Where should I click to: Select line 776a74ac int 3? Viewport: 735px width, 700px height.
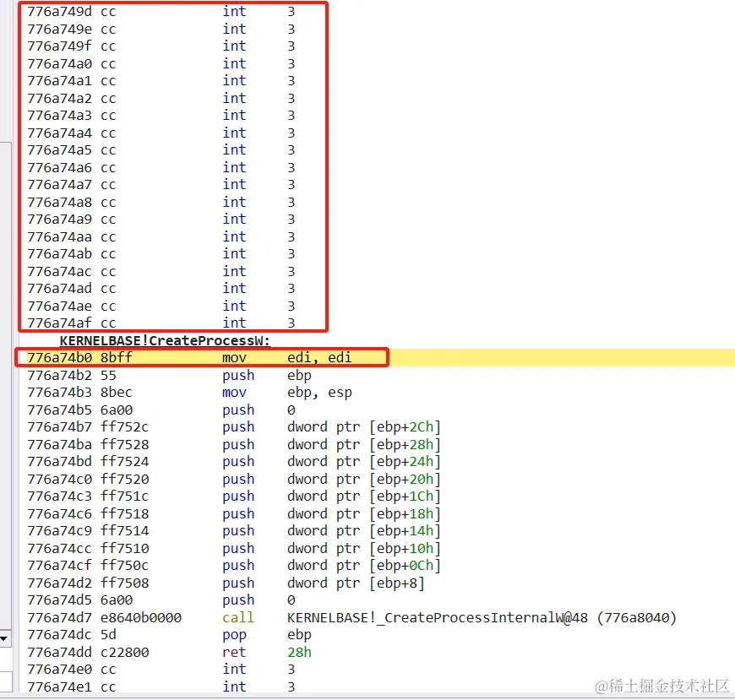coord(161,272)
